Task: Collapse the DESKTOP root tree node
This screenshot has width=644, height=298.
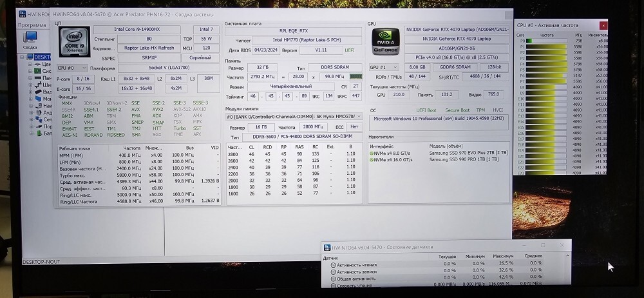Action: coord(22,57)
